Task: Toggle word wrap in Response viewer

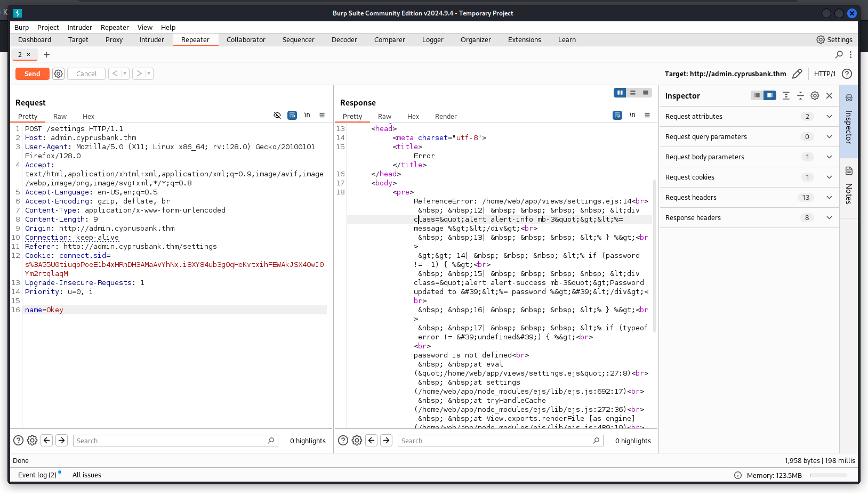Action: point(617,115)
